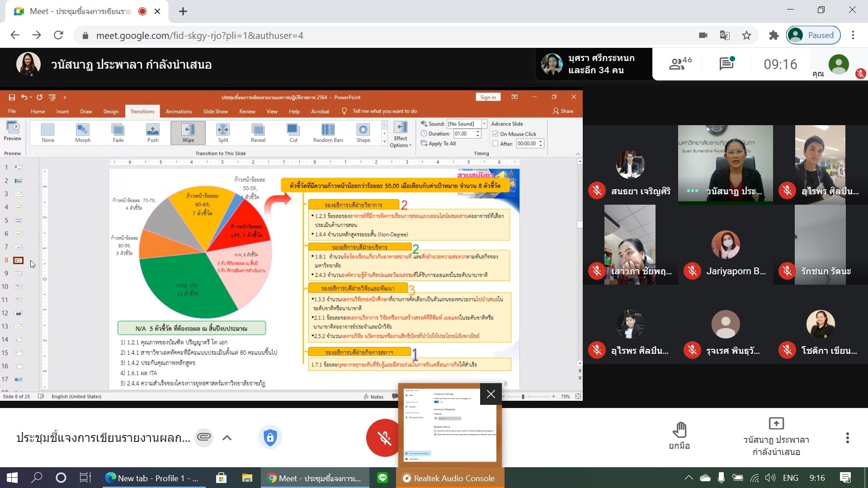Open the chat messages panel
The width and height of the screenshot is (868, 488).
(x=726, y=64)
